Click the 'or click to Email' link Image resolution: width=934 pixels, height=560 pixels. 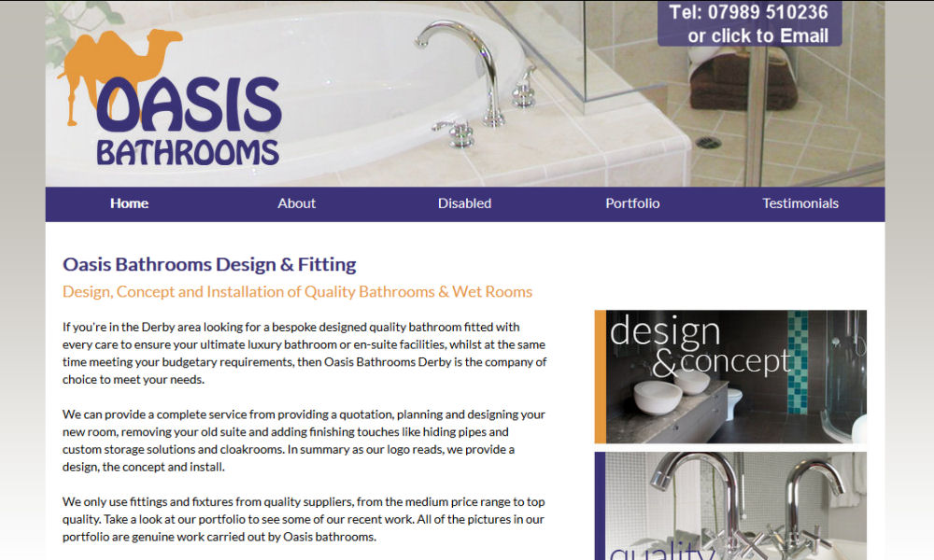[757, 35]
